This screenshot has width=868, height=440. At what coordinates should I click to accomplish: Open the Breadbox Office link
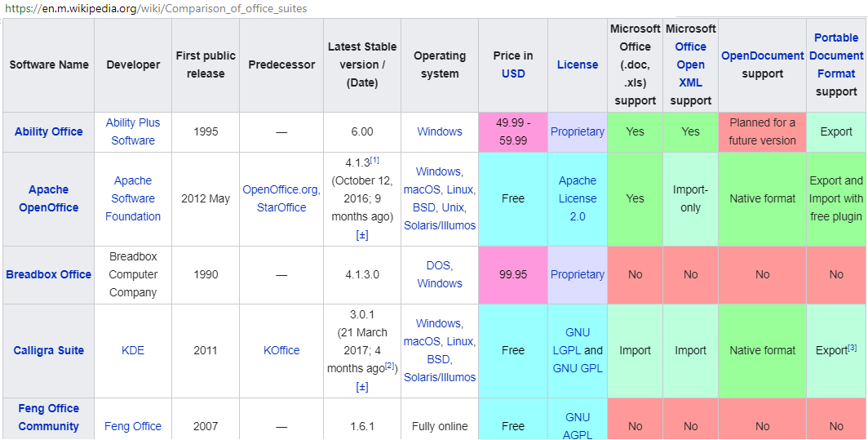[x=48, y=274]
